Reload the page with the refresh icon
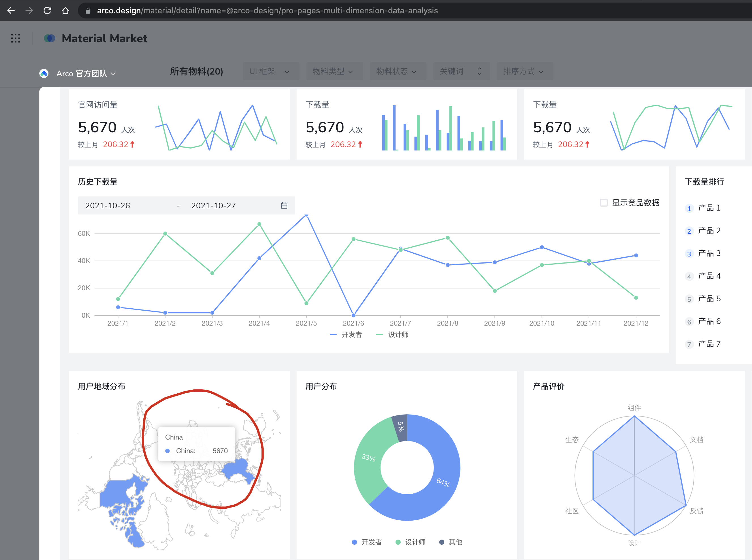This screenshot has width=752, height=560. point(47,10)
